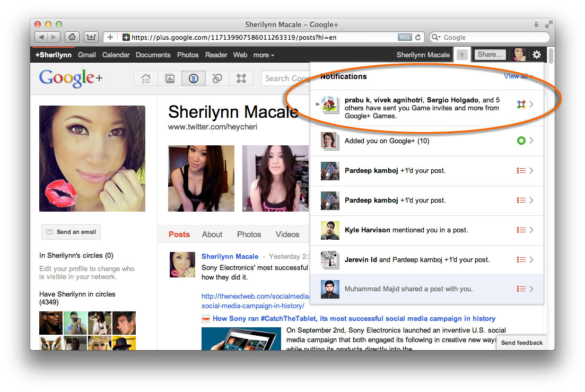Screen dimensions: 585x392
Task: Switch to the About profile tab
Action: click(212, 234)
